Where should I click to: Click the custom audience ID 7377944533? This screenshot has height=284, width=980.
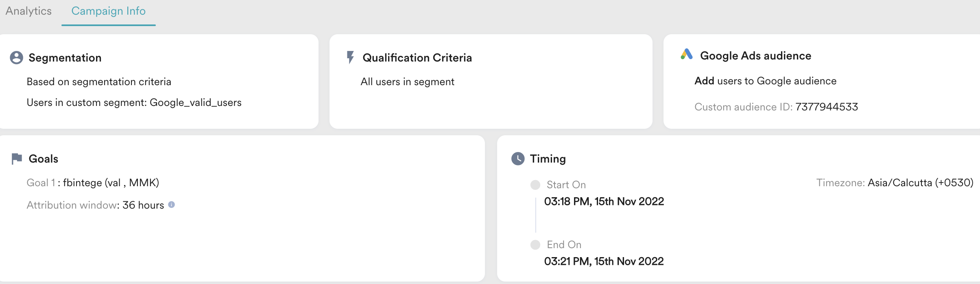click(827, 107)
